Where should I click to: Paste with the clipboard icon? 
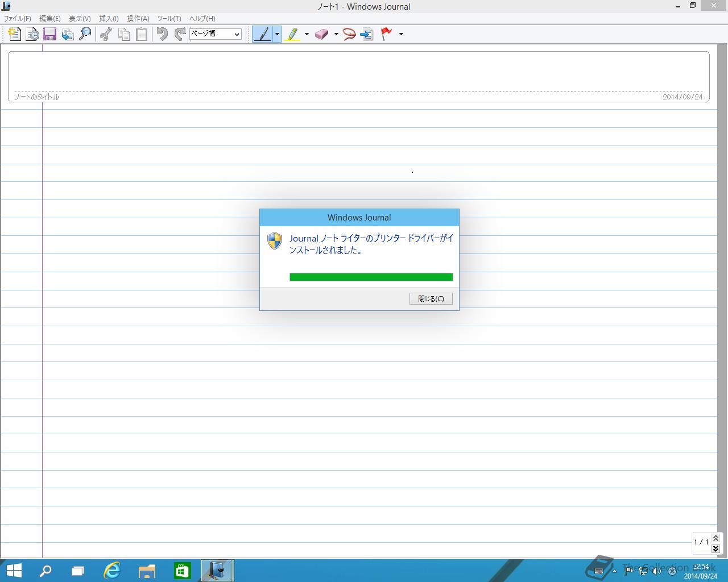141,34
